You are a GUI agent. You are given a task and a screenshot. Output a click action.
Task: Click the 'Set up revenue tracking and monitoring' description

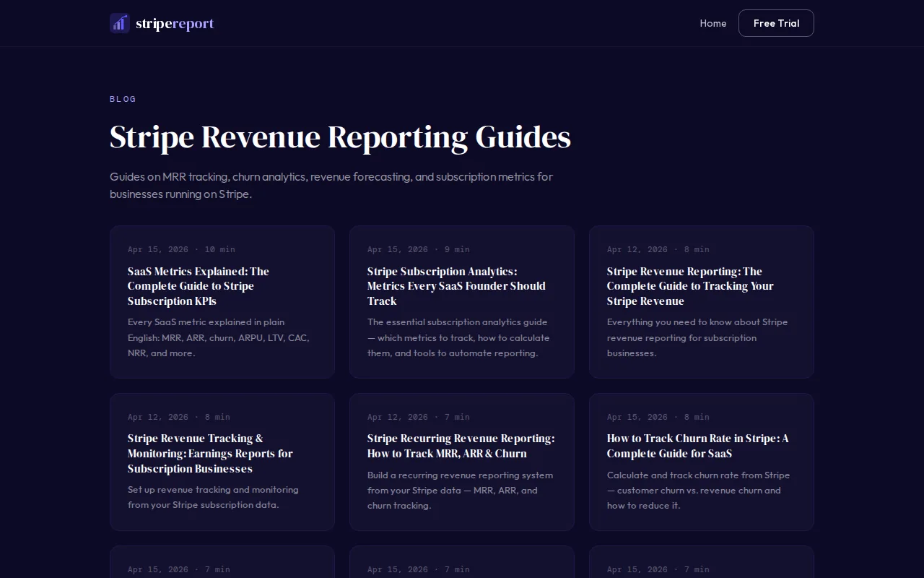[213, 497]
